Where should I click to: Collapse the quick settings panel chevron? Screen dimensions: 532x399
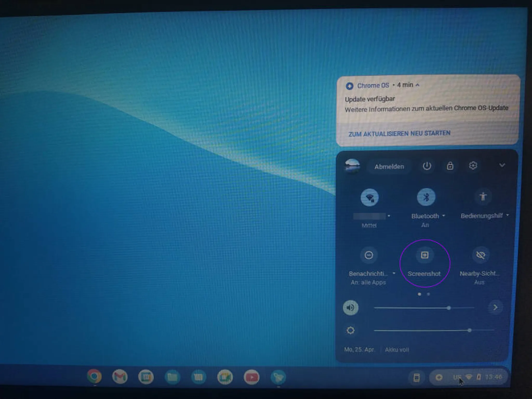point(502,165)
